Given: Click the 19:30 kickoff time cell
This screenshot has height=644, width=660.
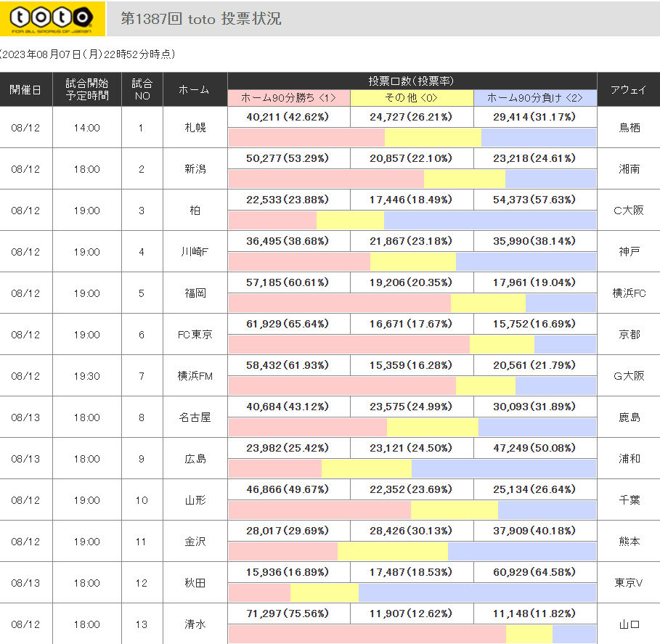Looking at the screenshot, I should [x=87, y=376].
